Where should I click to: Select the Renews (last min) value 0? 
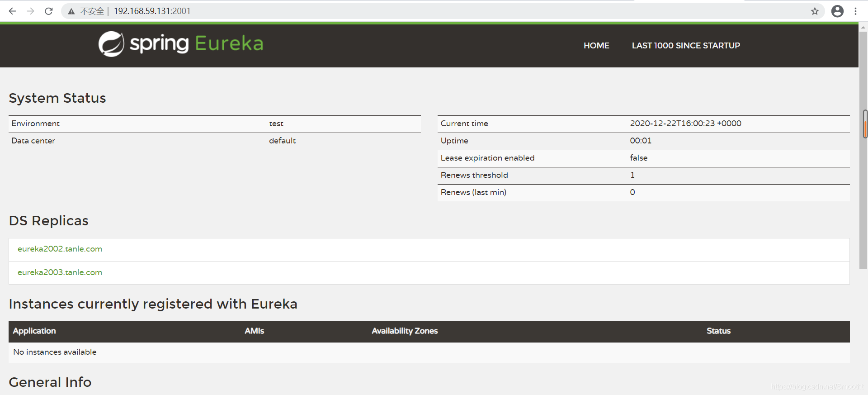(632, 192)
